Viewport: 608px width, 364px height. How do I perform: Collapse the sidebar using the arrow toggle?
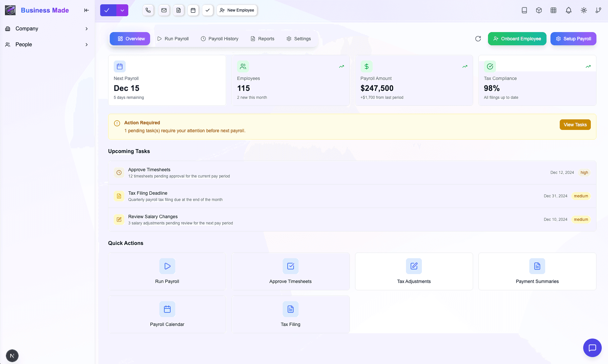[x=87, y=10]
